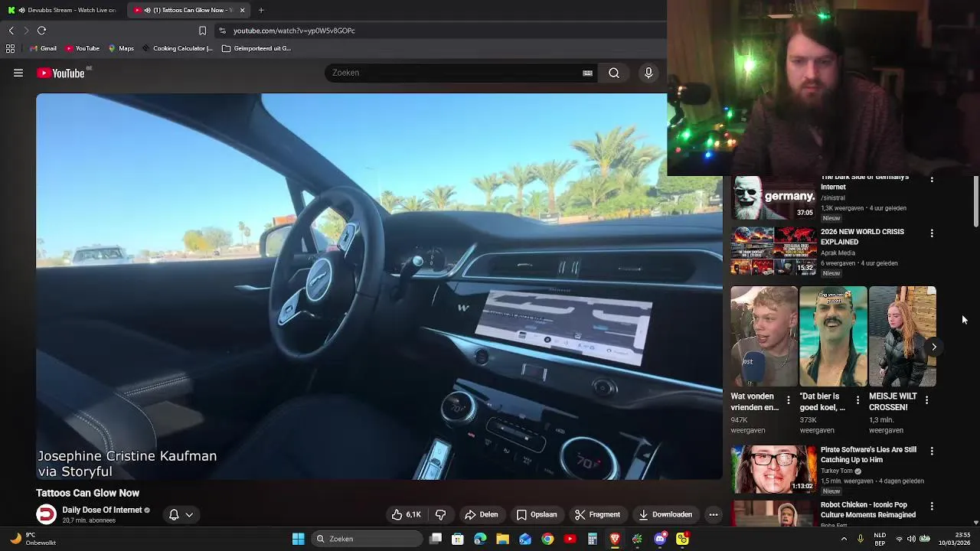Open the Gmail bookmark
Viewport: 980px width, 551px height.
(x=44, y=48)
